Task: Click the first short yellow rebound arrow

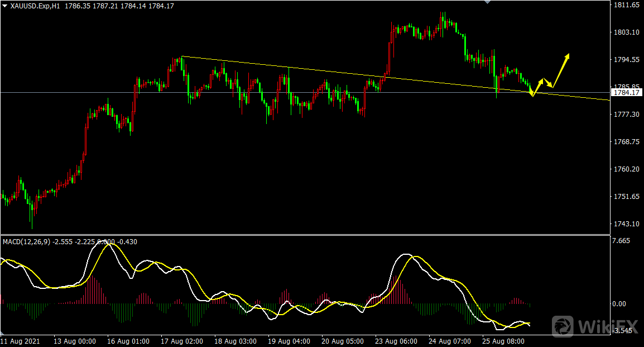Action: [537, 87]
